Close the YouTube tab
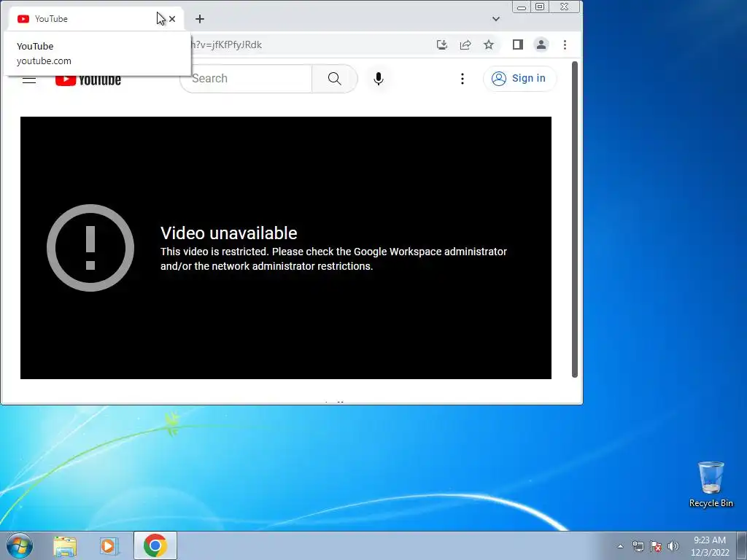 (172, 19)
